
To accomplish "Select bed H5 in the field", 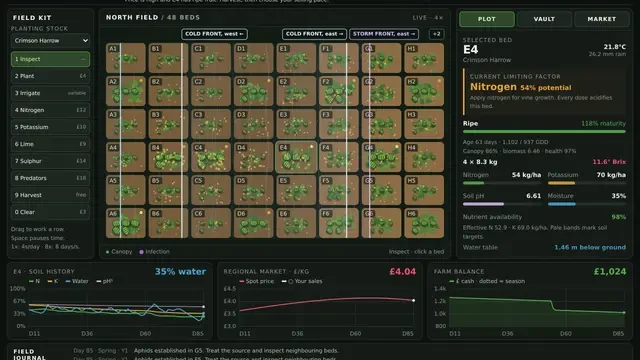I will [x=424, y=190].
